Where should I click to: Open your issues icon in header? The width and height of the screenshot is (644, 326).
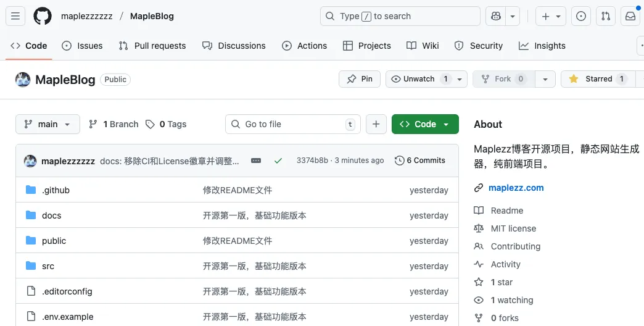coord(580,16)
